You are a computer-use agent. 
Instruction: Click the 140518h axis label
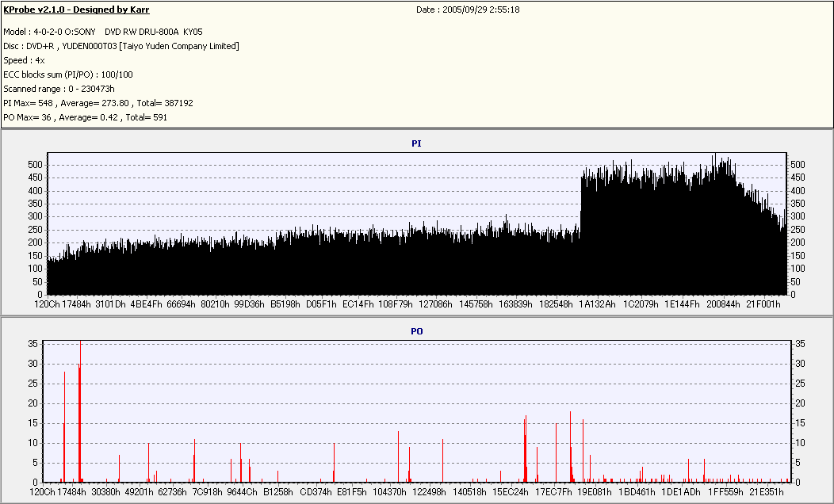(469, 492)
